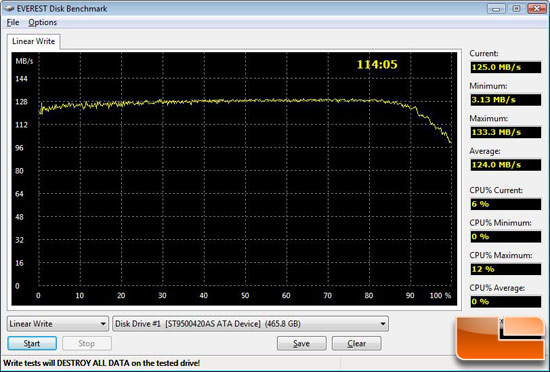The image size is (550, 372).
Task: Close the EVEREST Disk Benchmark window
Action: pyautogui.click(x=537, y=8)
